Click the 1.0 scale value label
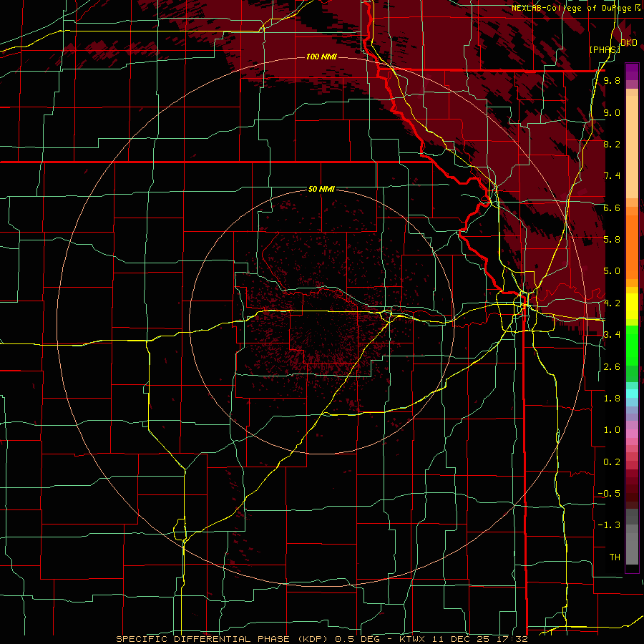644x644 pixels. click(x=612, y=431)
